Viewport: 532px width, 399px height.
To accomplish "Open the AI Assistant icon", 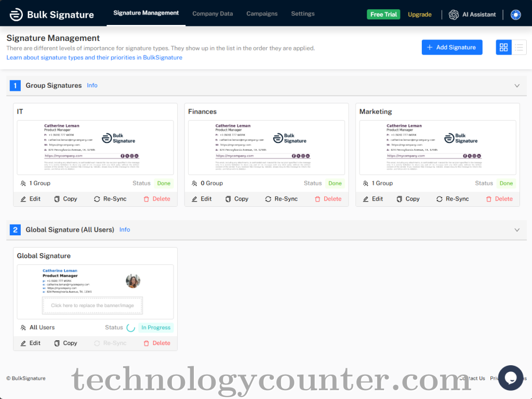I will (454, 15).
